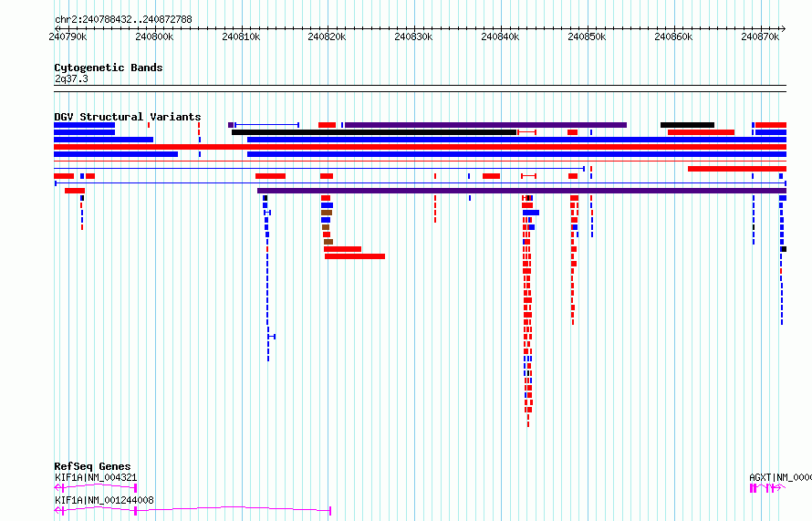The width and height of the screenshot is (812, 521).
Task: Select the long black variant bar ending near 240842k
Action: point(374,132)
